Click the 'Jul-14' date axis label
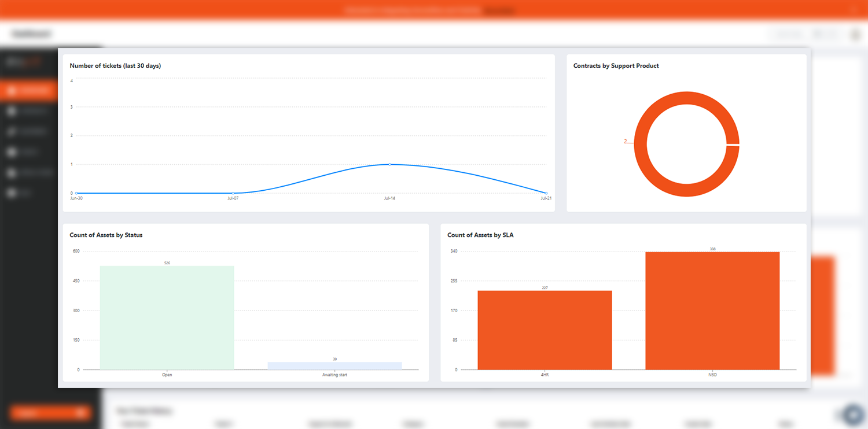868x429 pixels. pos(389,198)
